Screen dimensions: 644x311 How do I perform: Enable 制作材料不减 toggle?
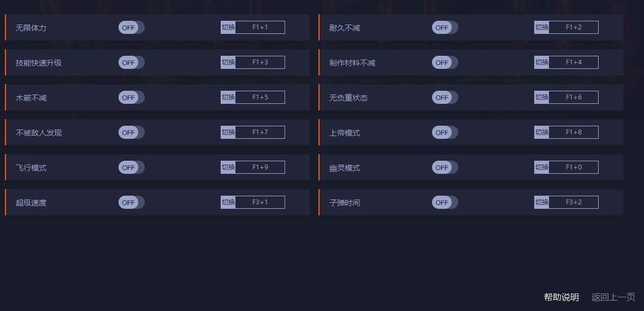point(445,62)
